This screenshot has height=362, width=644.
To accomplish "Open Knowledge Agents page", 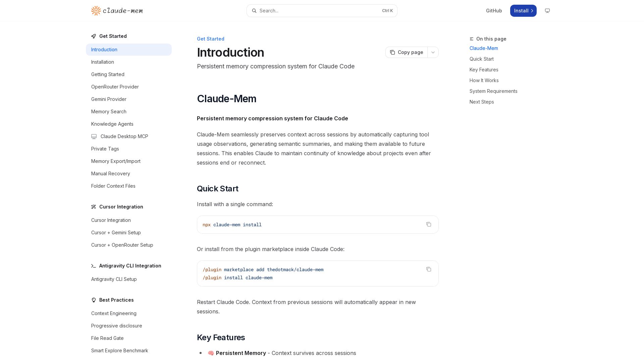I will pyautogui.click(x=129, y=124).
